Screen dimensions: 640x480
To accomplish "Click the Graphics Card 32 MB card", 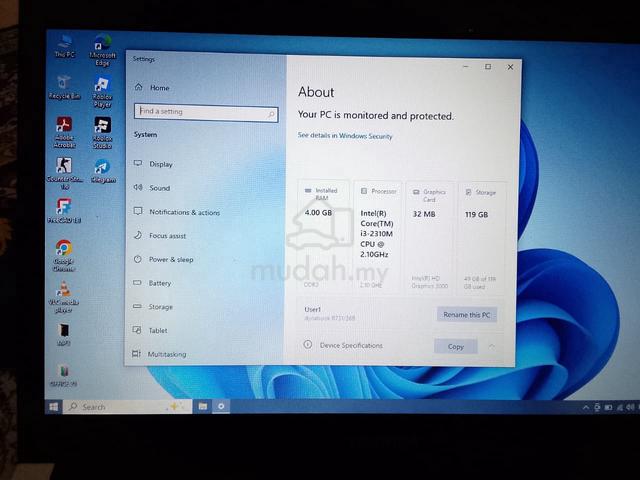I will [x=429, y=238].
